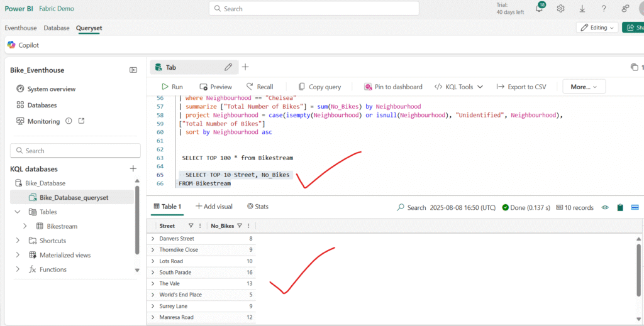Expand the South Parade row

tap(153, 272)
